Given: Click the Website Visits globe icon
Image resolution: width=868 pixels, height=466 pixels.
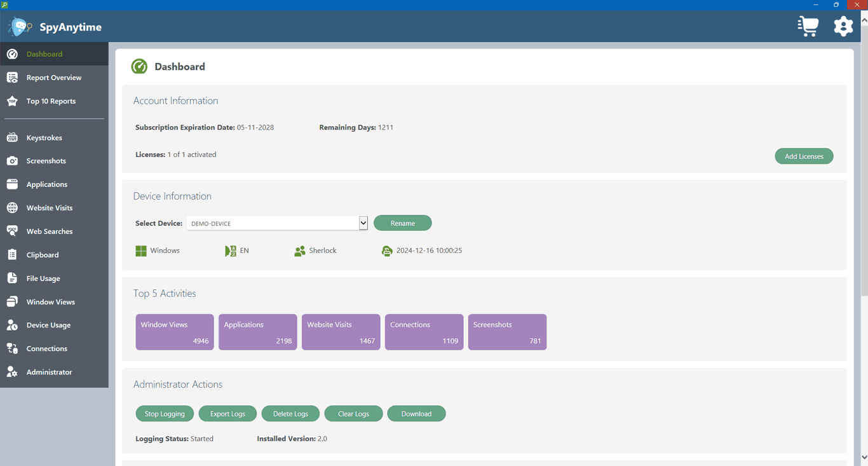Looking at the screenshot, I should pyautogui.click(x=12, y=208).
